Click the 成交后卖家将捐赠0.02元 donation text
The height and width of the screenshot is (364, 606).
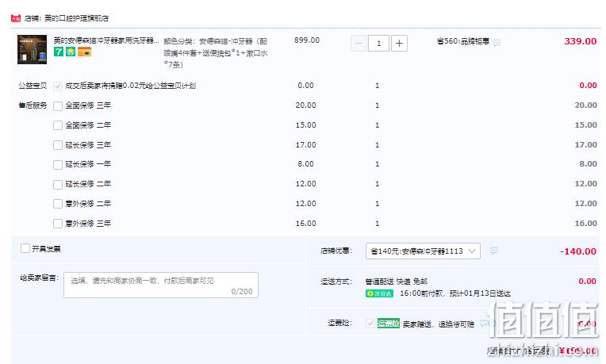(x=131, y=86)
